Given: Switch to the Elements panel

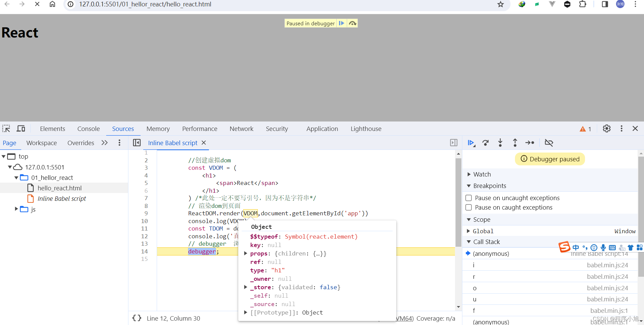Looking at the screenshot, I should coord(53,129).
